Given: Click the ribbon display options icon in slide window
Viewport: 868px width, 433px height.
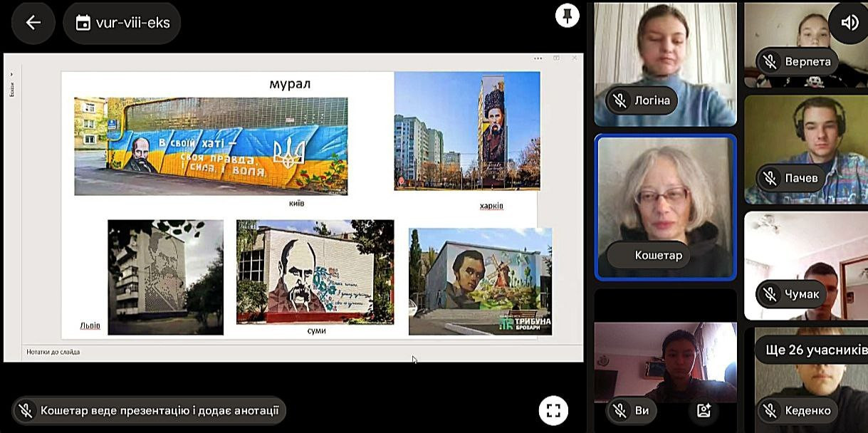Looking at the screenshot, I should (x=556, y=58).
